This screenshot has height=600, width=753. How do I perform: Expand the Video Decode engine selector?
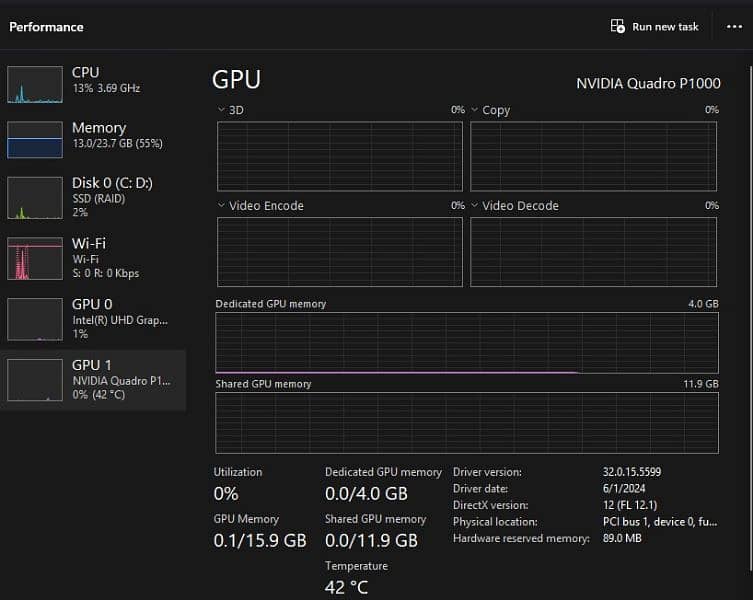click(x=475, y=206)
